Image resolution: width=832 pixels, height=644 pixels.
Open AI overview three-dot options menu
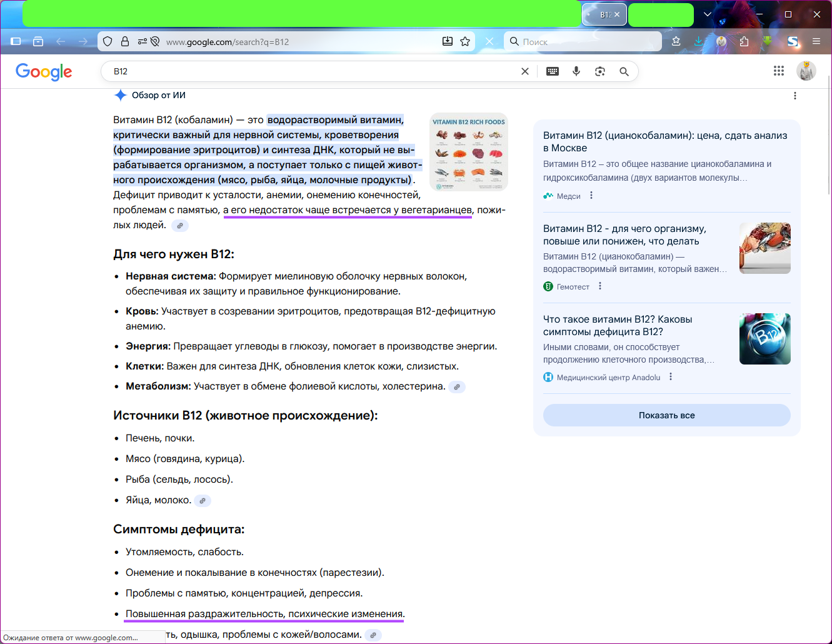(795, 96)
